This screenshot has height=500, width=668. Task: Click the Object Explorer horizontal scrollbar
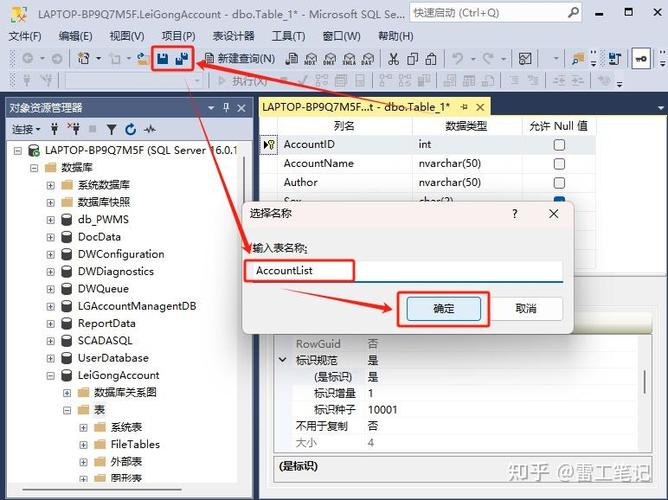102,490
